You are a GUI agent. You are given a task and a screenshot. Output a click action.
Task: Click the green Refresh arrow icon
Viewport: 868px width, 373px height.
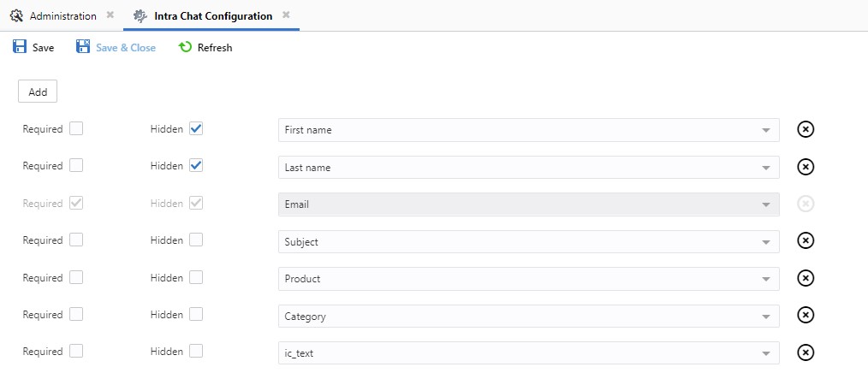tap(185, 47)
